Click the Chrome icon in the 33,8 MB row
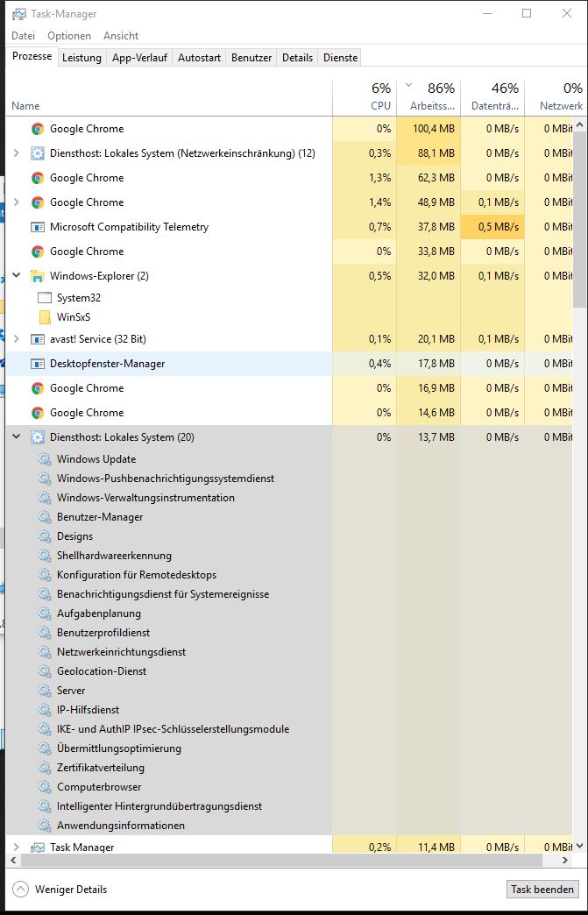 tap(38, 252)
